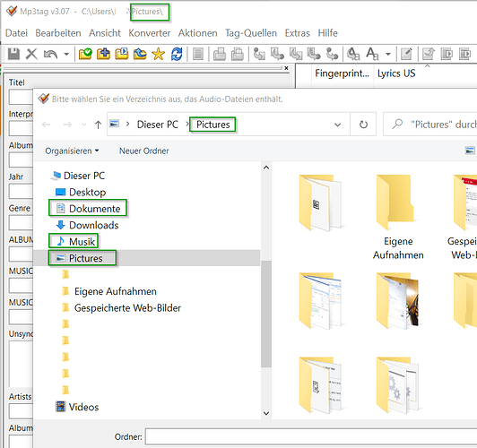Click the second printer toolbar icon
The height and width of the screenshot is (448, 477).
click(x=238, y=54)
